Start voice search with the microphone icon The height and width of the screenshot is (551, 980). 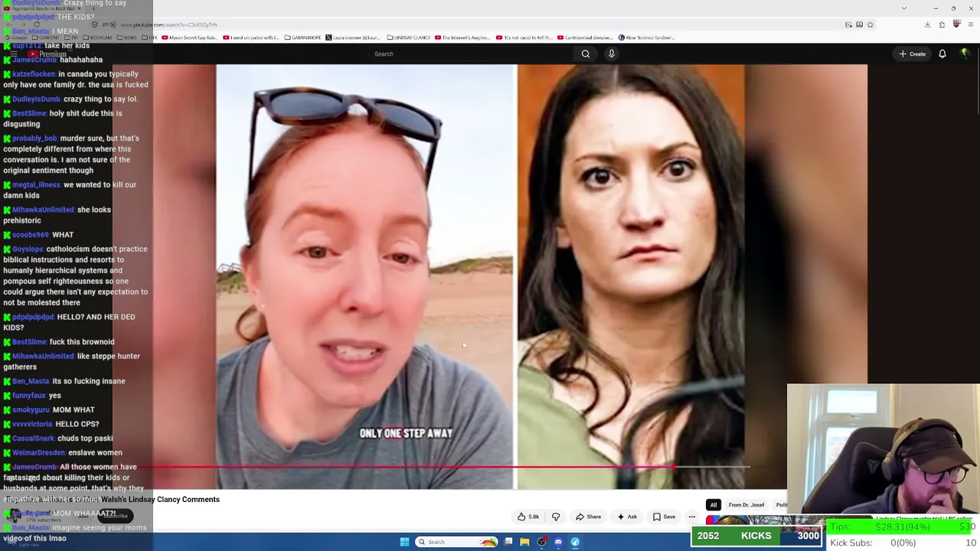click(x=611, y=54)
